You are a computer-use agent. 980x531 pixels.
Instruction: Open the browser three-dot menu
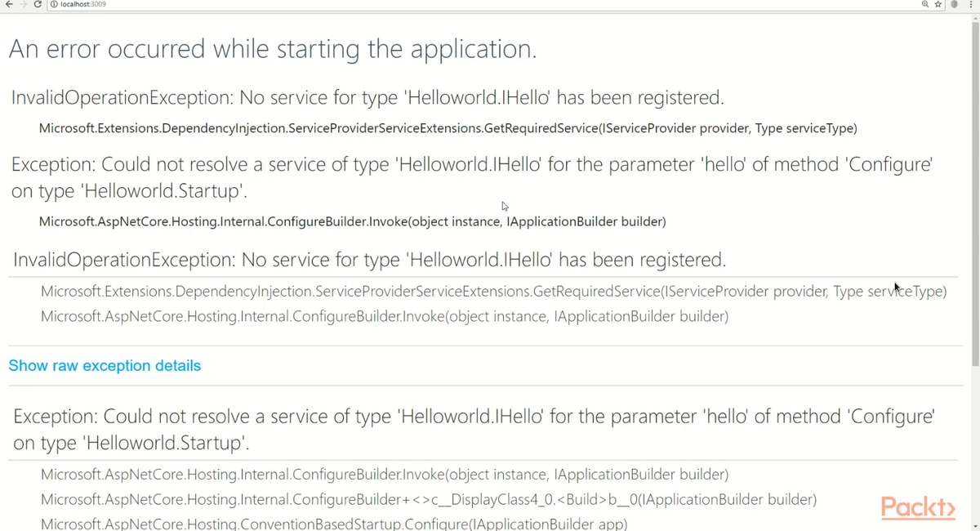tap(970, 5)
